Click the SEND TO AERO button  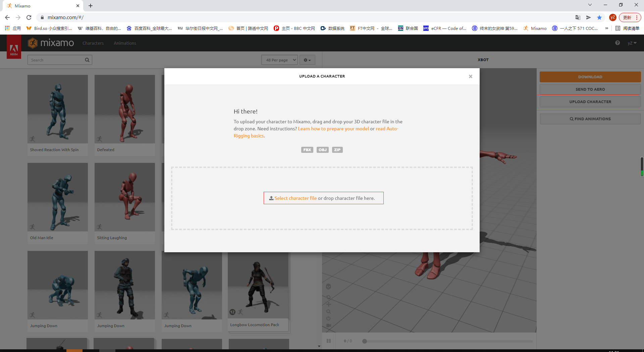tap(590, 89)
